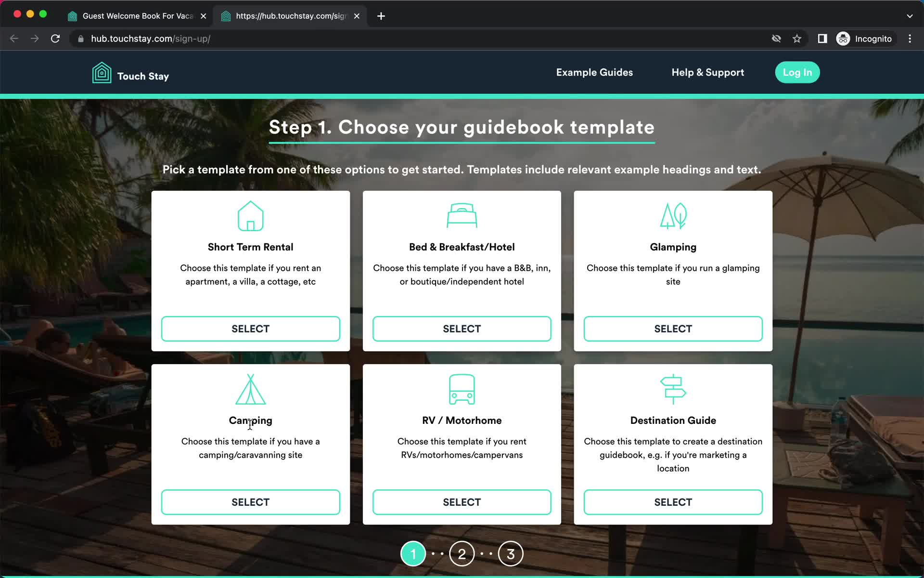Screen dimensions: 924x578
Task: Select the Camping tent icon
Action: pyautogui.click(x=250, y=389)
